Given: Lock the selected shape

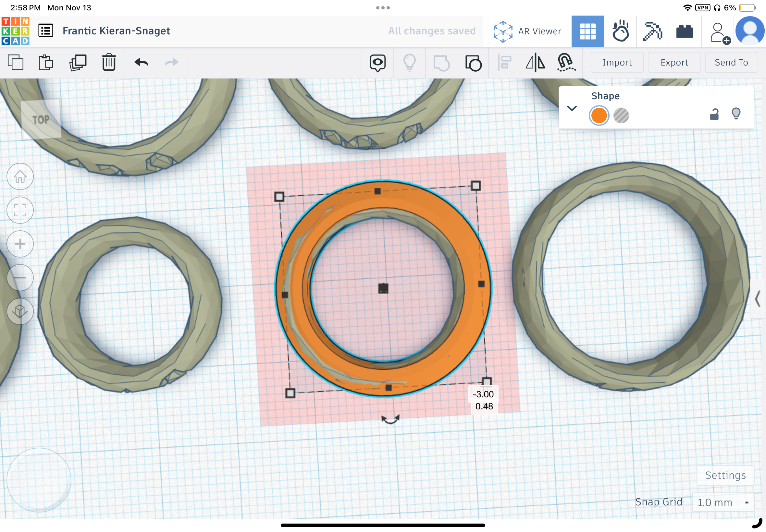Looking at the screenshot, I should [714, 114].
